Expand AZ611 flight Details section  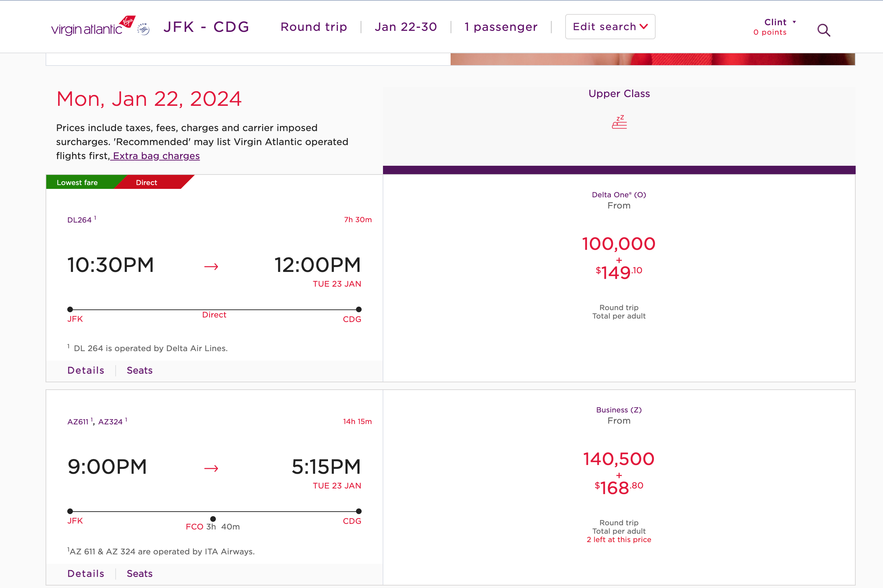[x=85, y=573]
